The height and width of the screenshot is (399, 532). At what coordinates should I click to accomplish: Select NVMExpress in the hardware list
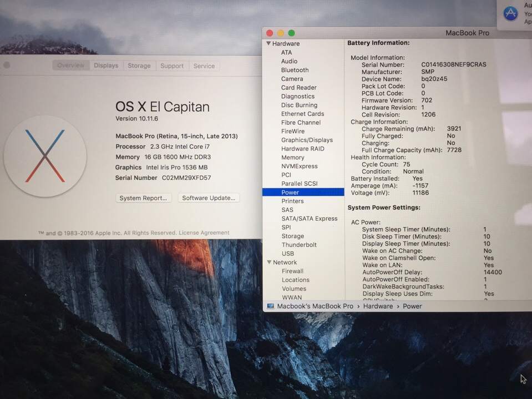point(299,166)
